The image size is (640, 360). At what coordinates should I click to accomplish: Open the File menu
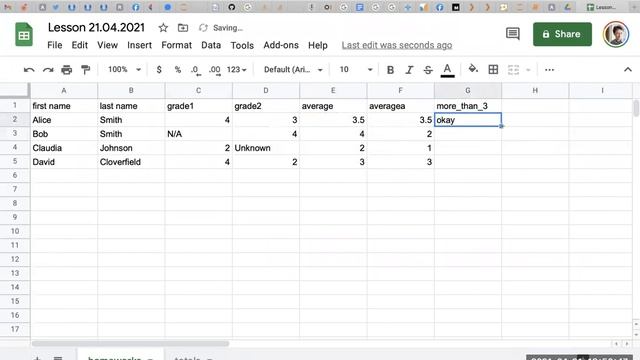pos(55,45)
